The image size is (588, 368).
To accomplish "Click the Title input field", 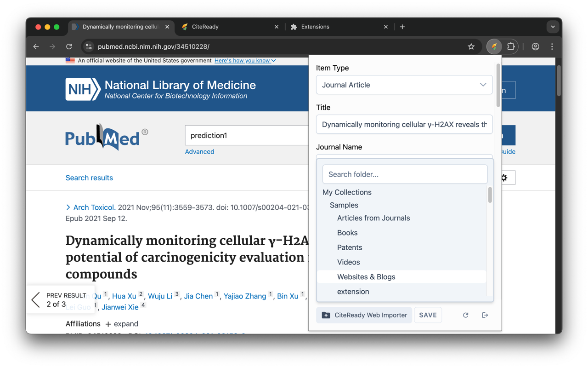I will pyautogui.click(x=404, y=124).
